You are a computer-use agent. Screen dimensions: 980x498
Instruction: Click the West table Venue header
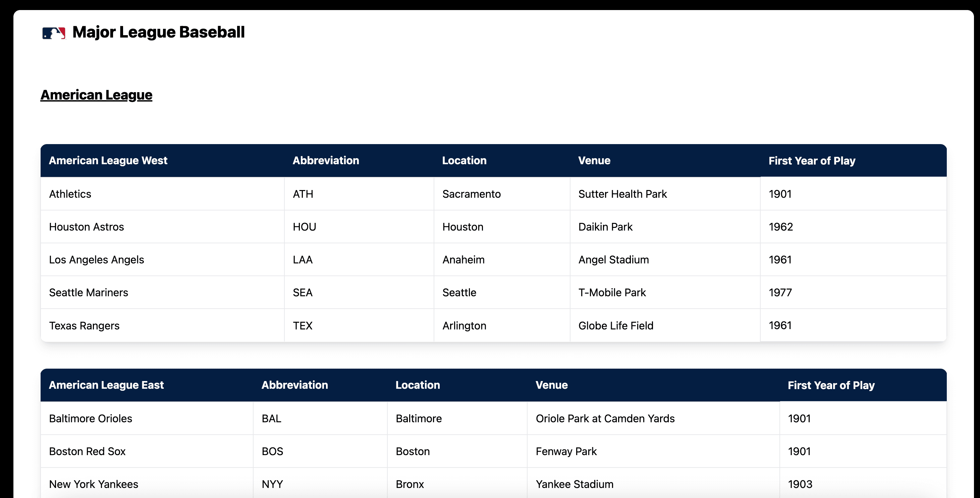[665, 161]
